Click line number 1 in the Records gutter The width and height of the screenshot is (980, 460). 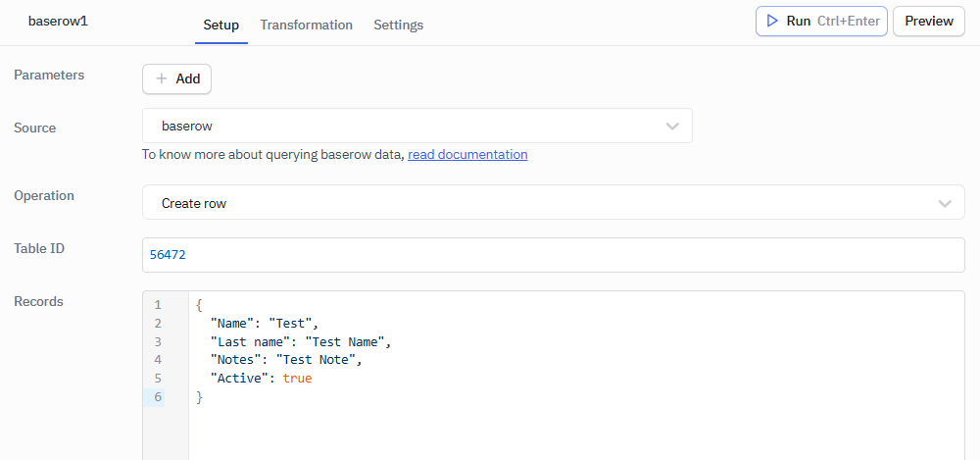[x=158, y=305]
